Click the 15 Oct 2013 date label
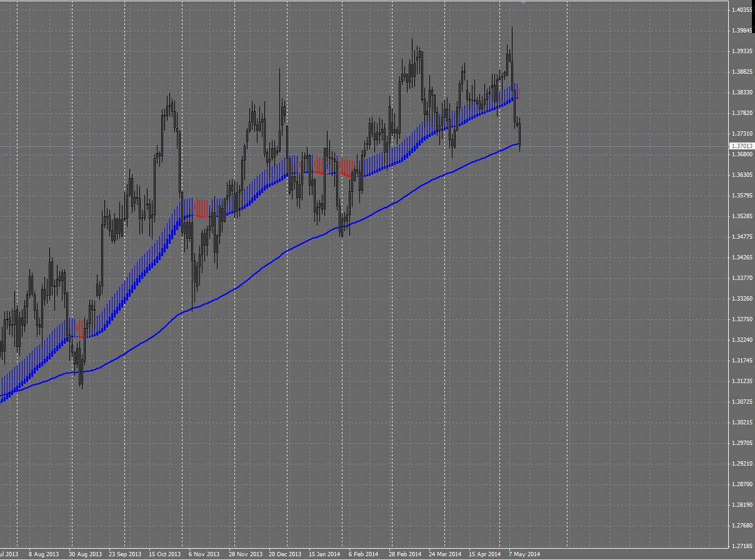Image resolution: width=755 pixels, height=560 pixels. point(165,554)
